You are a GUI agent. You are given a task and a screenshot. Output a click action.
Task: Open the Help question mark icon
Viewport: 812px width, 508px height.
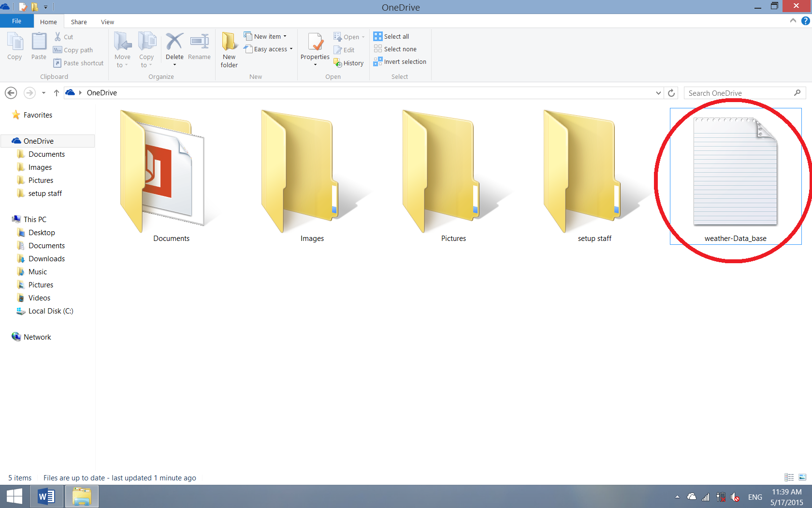805,21
